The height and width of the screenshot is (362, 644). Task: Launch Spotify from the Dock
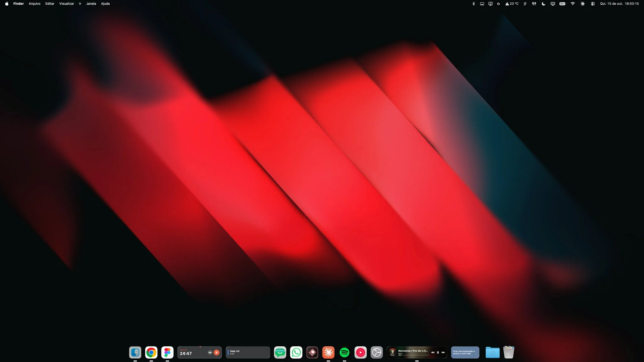click(x=344, y=353)
